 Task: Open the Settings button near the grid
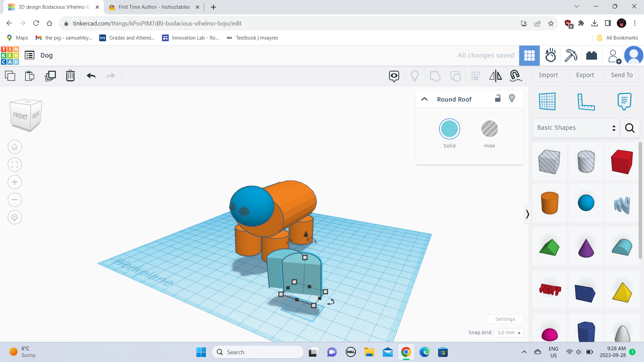pos(505,319)
